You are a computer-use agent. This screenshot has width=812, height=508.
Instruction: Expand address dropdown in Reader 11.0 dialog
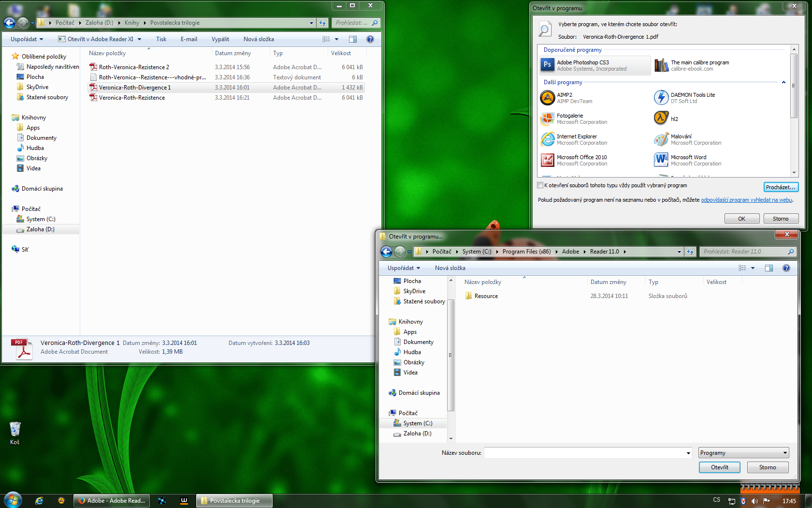(x=679, y=252)
